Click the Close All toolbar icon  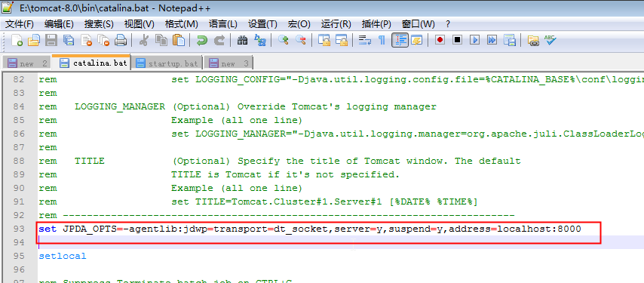103,40
